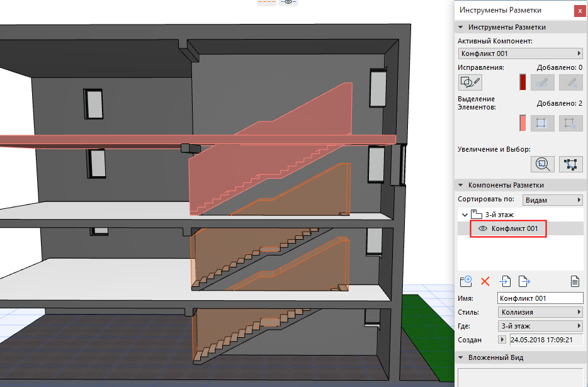This screenshot has width=588, height=387.
Task: Click the zoom to component magnifier icon
Action: tap(542, 164)
